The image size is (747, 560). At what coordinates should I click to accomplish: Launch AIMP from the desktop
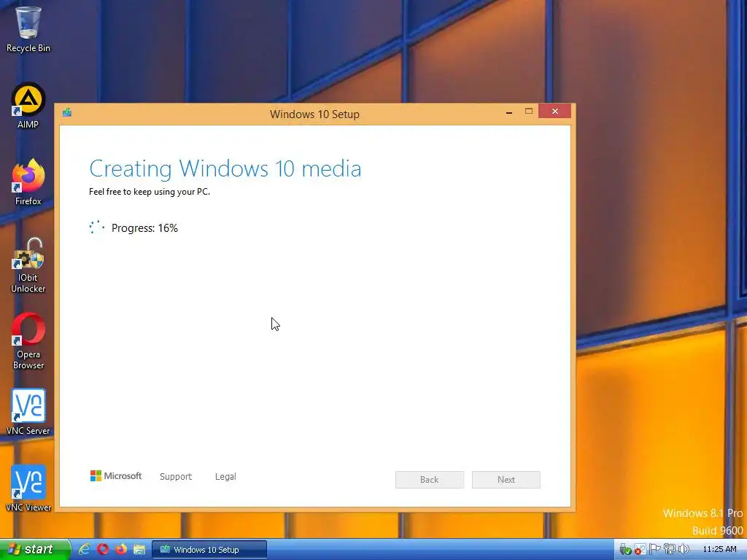click(x=28, y=106)
